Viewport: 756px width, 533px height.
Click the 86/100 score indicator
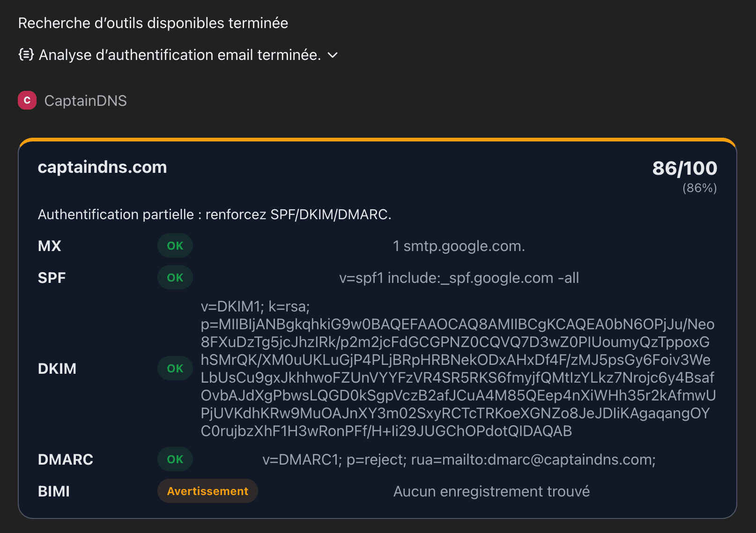(x=684, y=168)
